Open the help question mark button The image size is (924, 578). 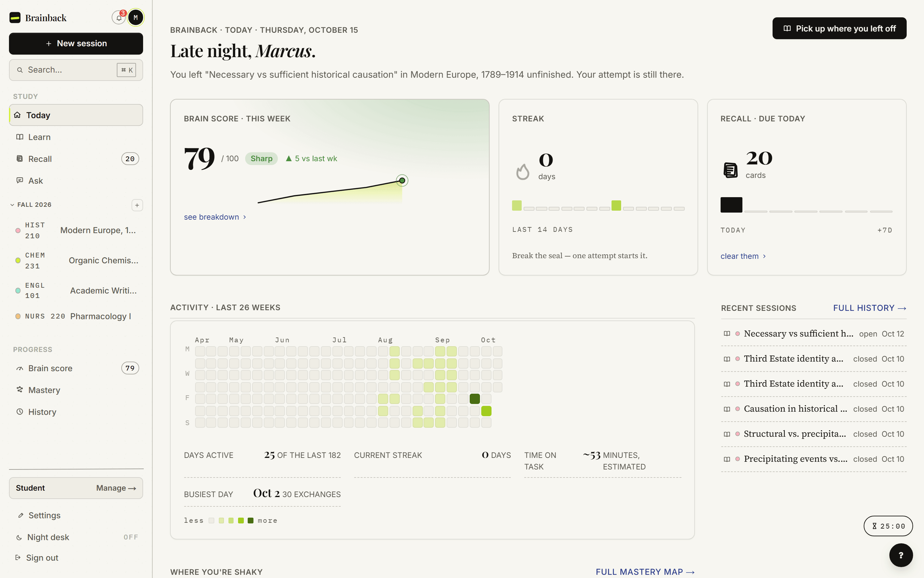901,555
